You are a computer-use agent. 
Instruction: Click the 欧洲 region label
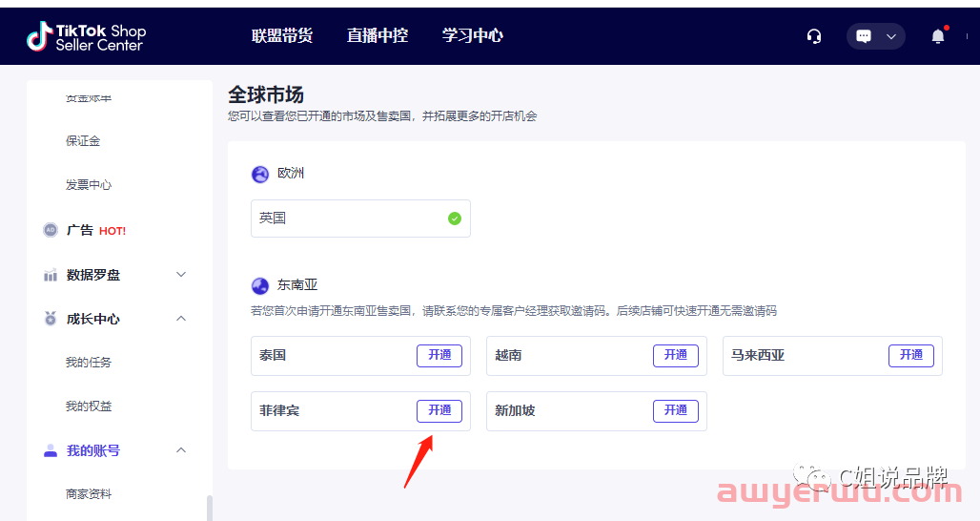click(291, 174)
